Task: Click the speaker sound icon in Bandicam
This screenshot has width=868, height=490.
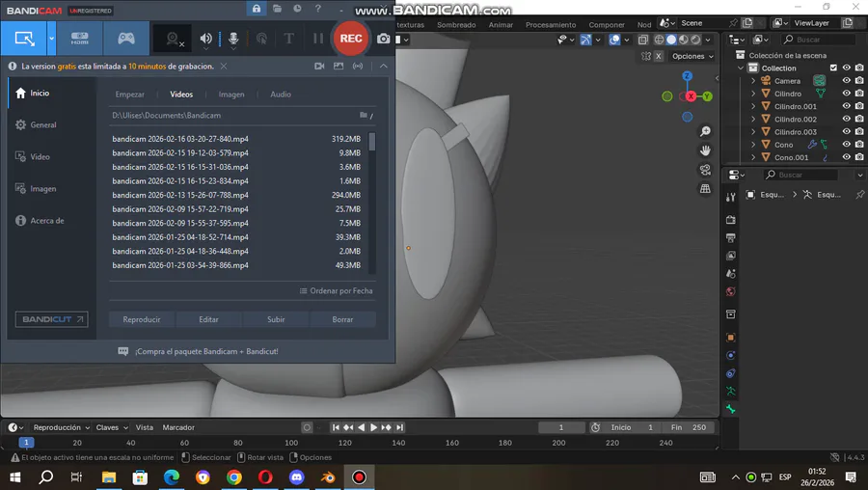Action: [x=206, y=39]
